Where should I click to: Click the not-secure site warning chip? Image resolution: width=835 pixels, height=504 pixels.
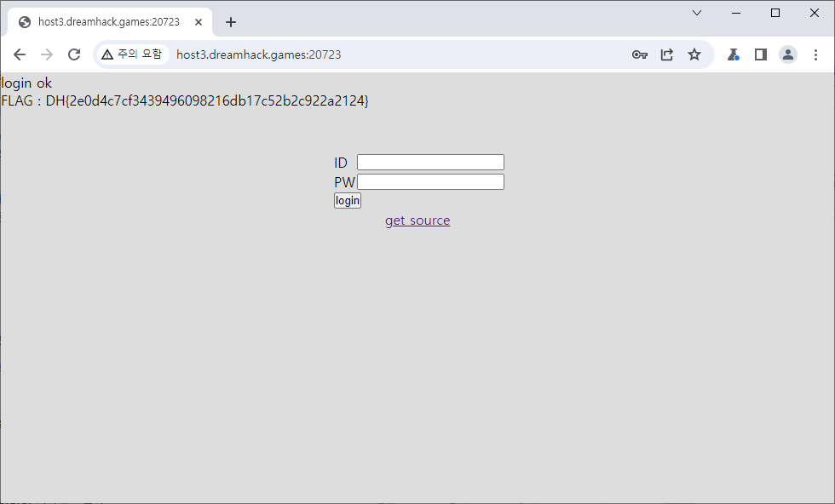coord(131,54)
